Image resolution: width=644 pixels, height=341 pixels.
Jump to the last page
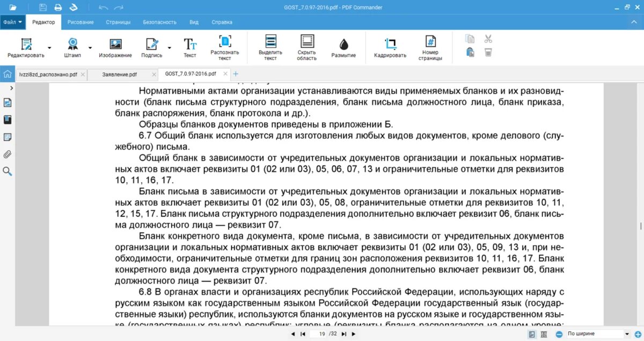click(x=344, y=334)
